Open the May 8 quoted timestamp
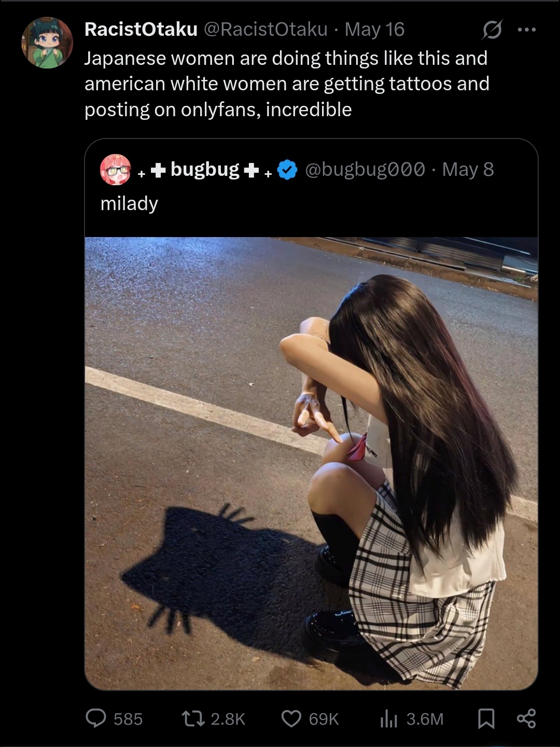The width and height of the screenshot is (560, 747). click(x=468, y=170)
